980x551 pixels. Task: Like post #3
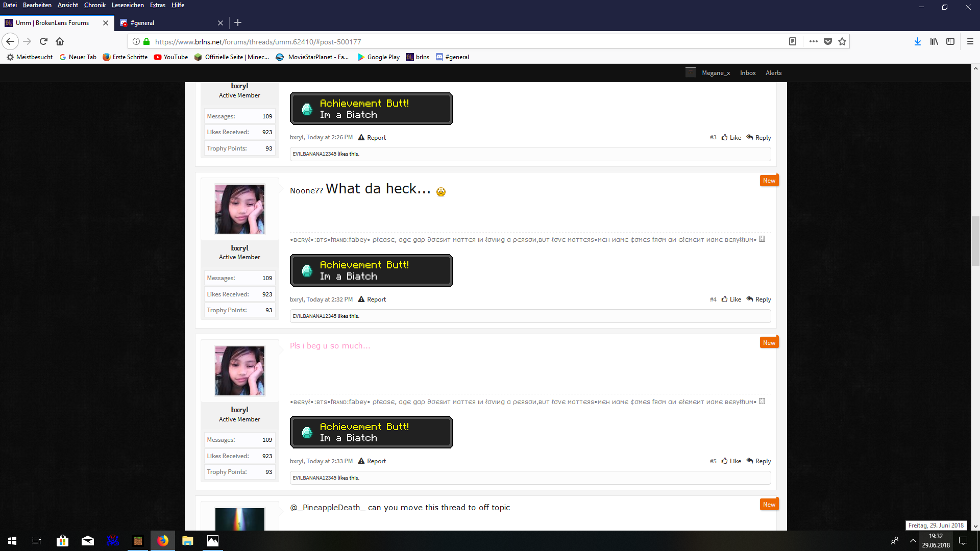(731, 138)
